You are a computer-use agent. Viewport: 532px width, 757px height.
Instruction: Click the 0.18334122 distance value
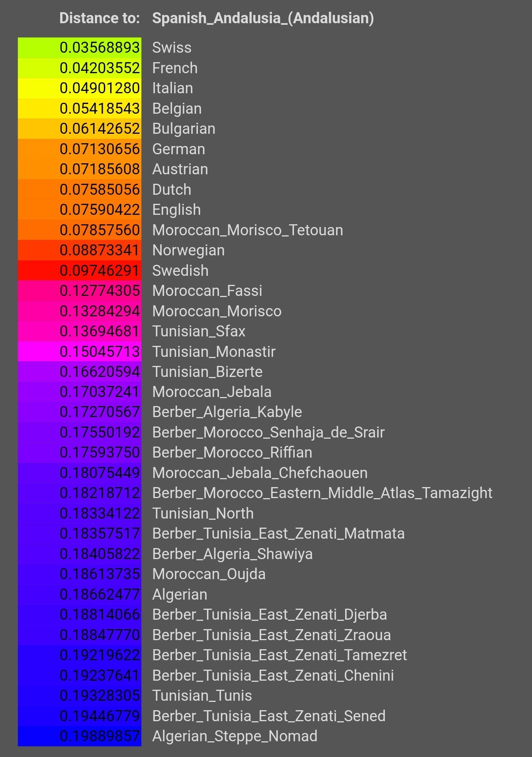(100, 513)
